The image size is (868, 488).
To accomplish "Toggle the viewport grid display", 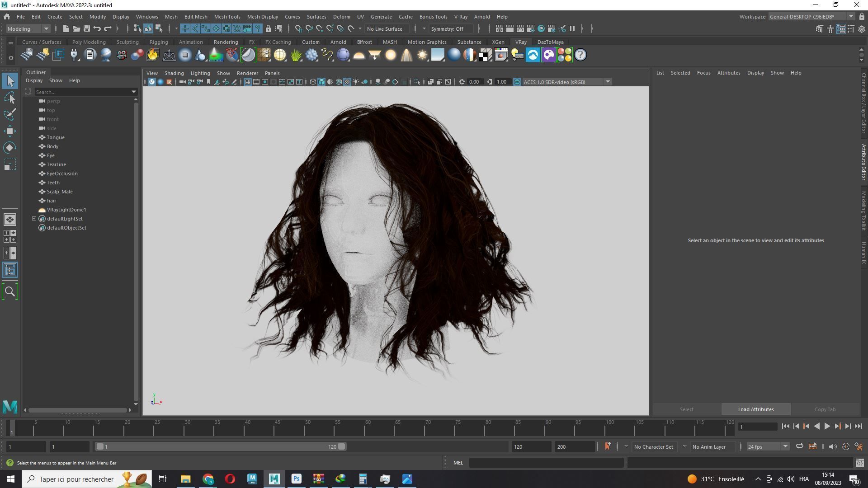I will (248, 82).
